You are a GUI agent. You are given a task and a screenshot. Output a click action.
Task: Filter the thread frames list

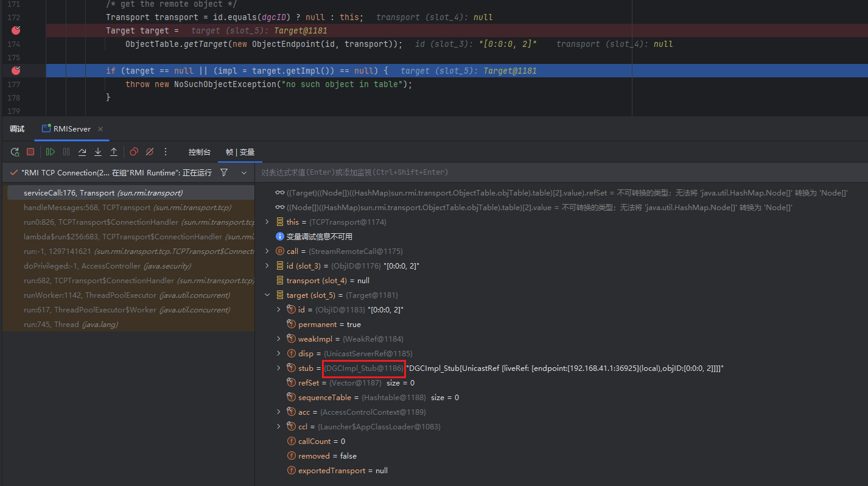[224, 173]
